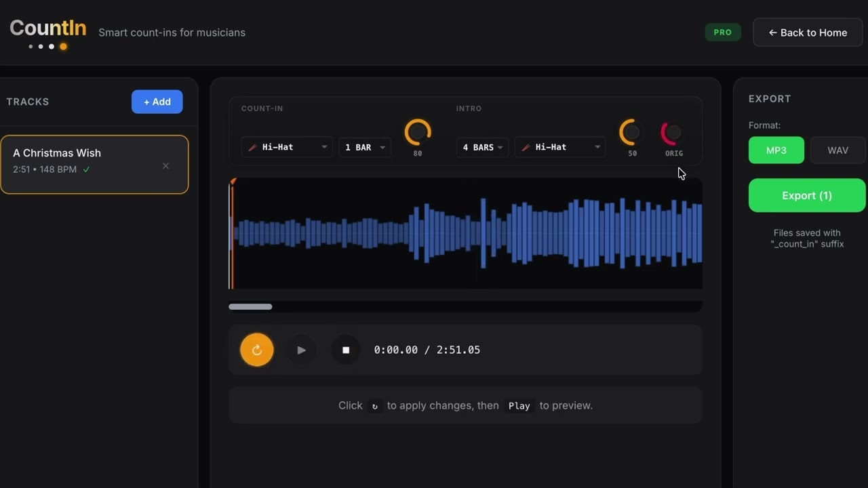Click the COUNT-IN section label

click(262, 108)
